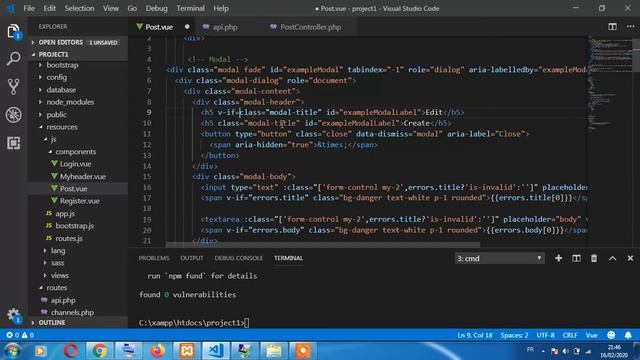Change indentation via Spaces: 2

(514, 335)
